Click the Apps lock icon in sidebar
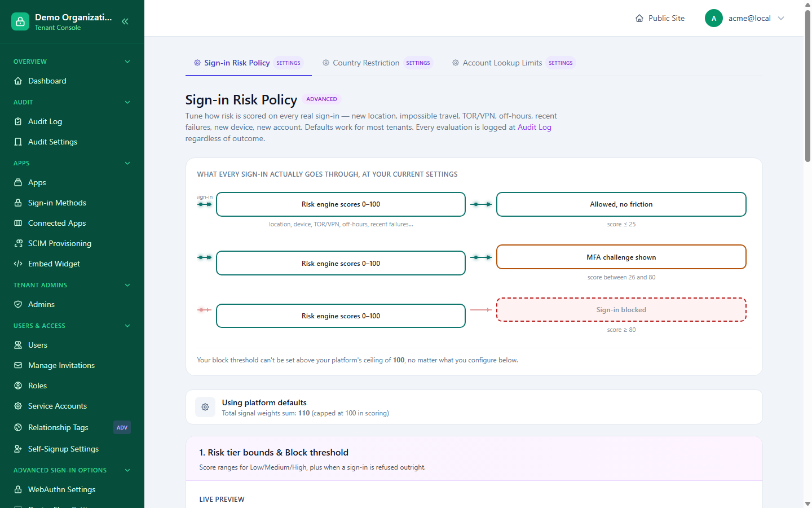812x508 pixels. coord(18,182)
